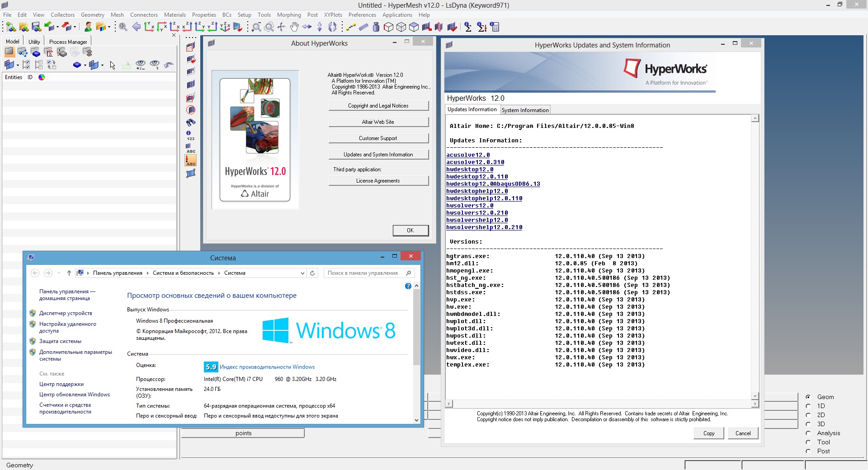Screen dimensions: 868x470
Task: Click the Circle Zoom magnifier icon
Action: click(269, 27)
